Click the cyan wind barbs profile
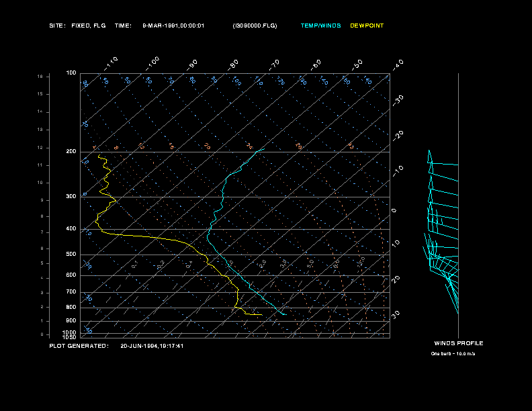Viewport: 532px width, 411px height. (441, 232)
